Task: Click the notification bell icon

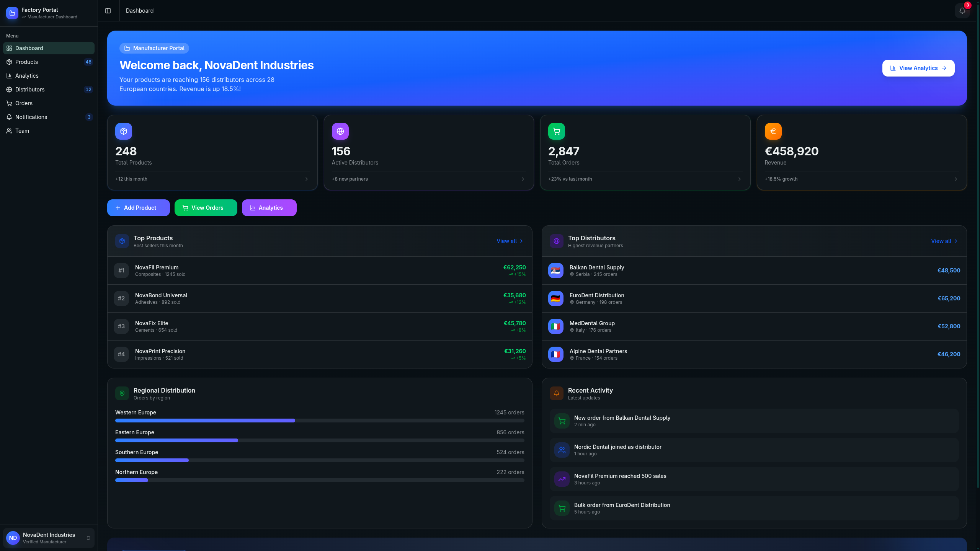Action: pos(962,11)
